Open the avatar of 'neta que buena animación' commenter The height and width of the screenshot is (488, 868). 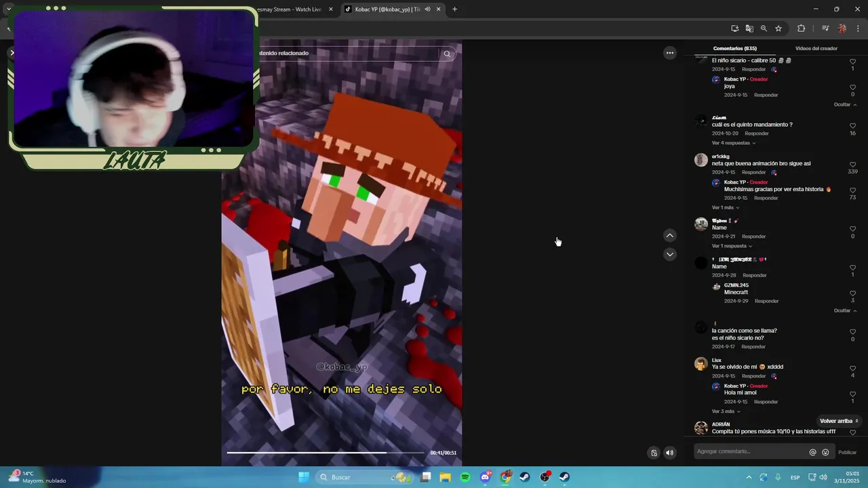[x=701, y=160]
